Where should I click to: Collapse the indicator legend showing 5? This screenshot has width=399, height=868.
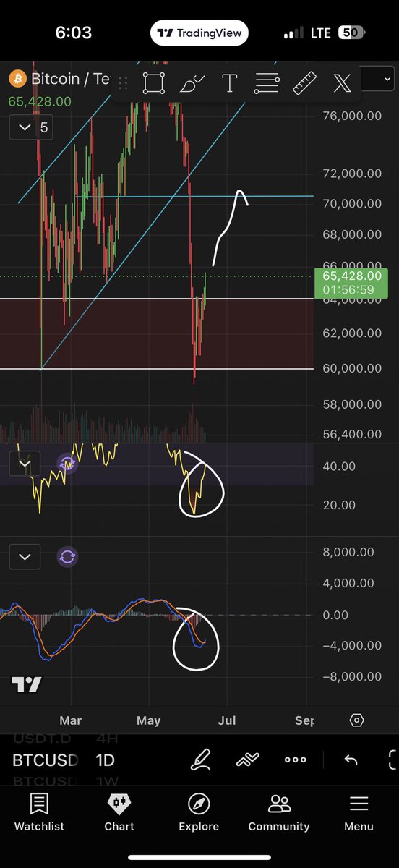[30, 128]
